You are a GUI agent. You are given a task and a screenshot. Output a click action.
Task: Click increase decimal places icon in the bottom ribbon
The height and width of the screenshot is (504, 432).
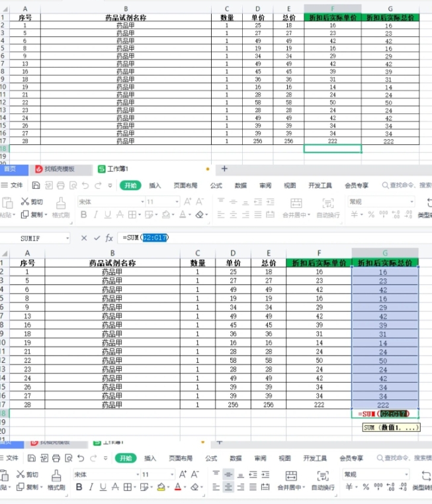click(x=390, y=487)
